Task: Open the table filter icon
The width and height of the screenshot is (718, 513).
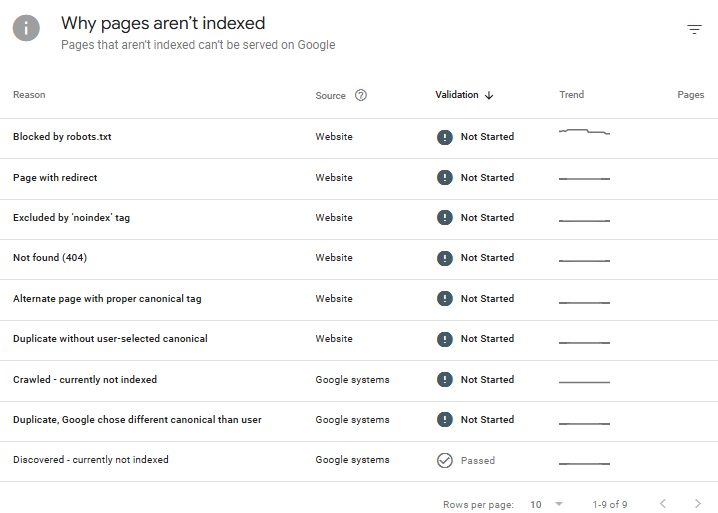Action: [x=694, y=30]
